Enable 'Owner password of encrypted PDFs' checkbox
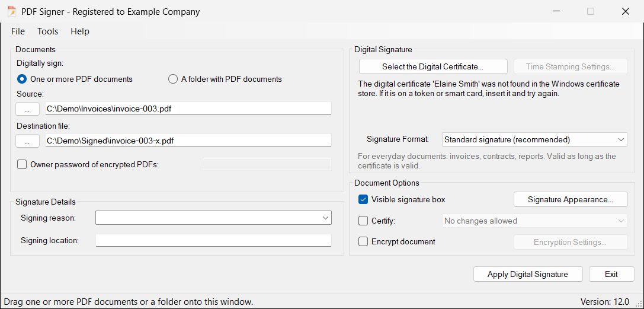The width and height of the screenshot is (644, 309). (x=22, y=164)
